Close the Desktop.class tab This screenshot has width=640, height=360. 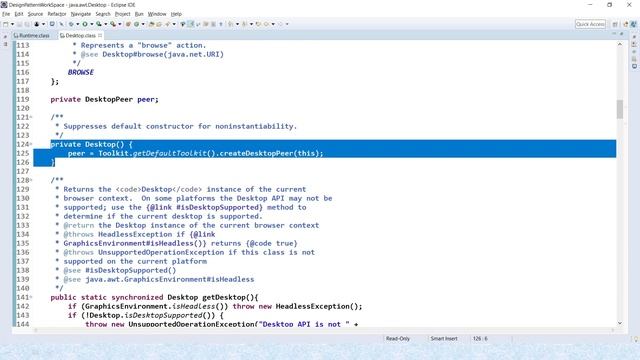click(x=100, y=36)
